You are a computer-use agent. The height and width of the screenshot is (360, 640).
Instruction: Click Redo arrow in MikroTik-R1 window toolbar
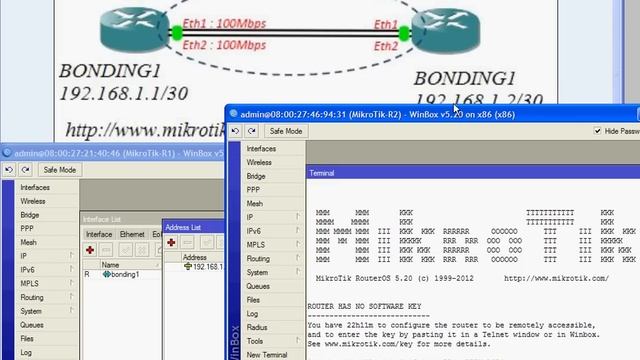25,170
